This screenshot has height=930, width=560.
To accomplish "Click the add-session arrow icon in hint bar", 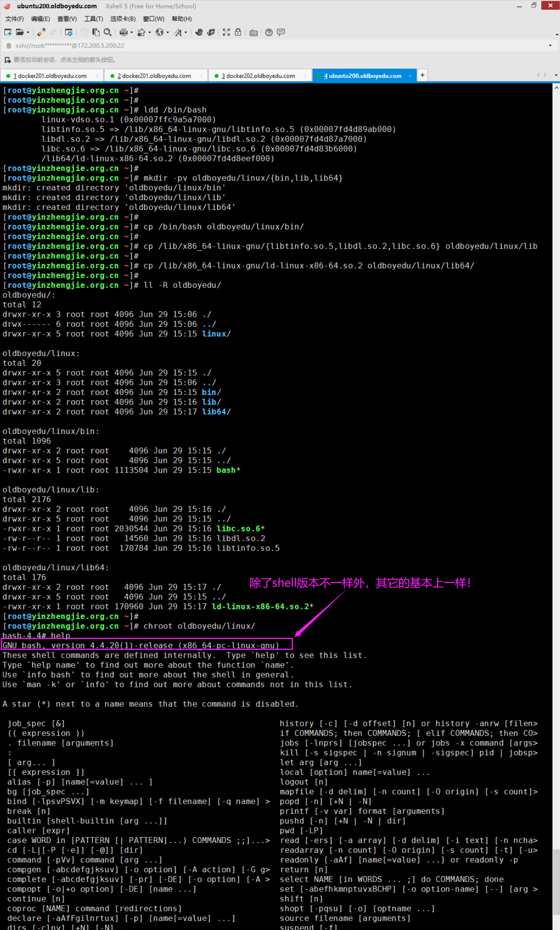I will pos(7,60).
